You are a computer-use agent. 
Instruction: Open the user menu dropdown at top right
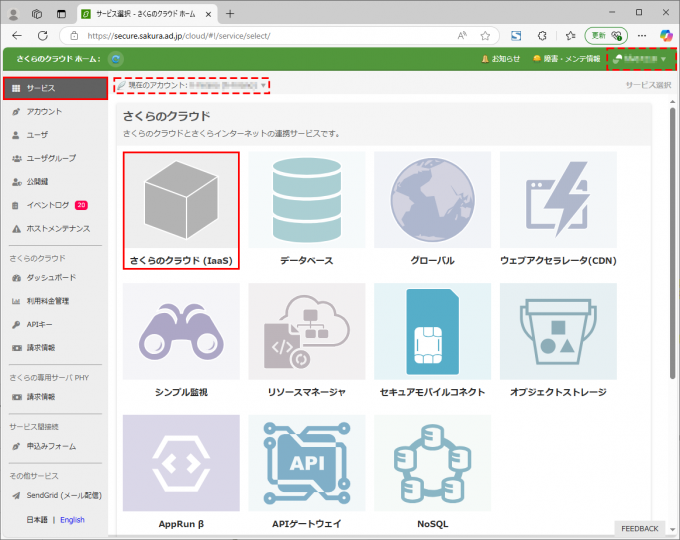coord(640,59)
